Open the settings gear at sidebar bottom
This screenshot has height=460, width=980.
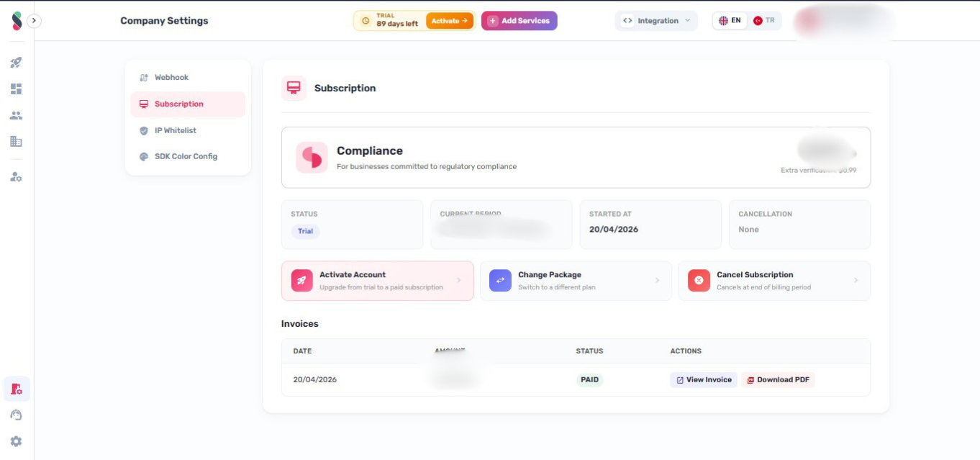tap(16, 441)
